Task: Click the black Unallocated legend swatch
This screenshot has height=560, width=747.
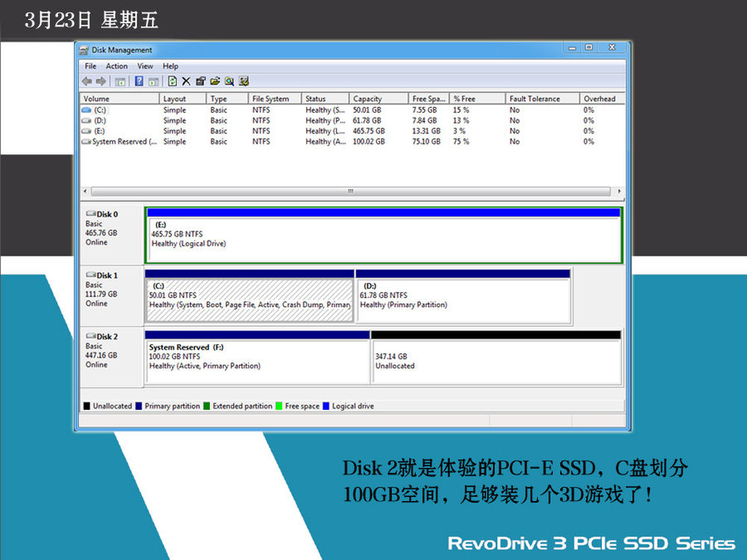Action: 87,406
